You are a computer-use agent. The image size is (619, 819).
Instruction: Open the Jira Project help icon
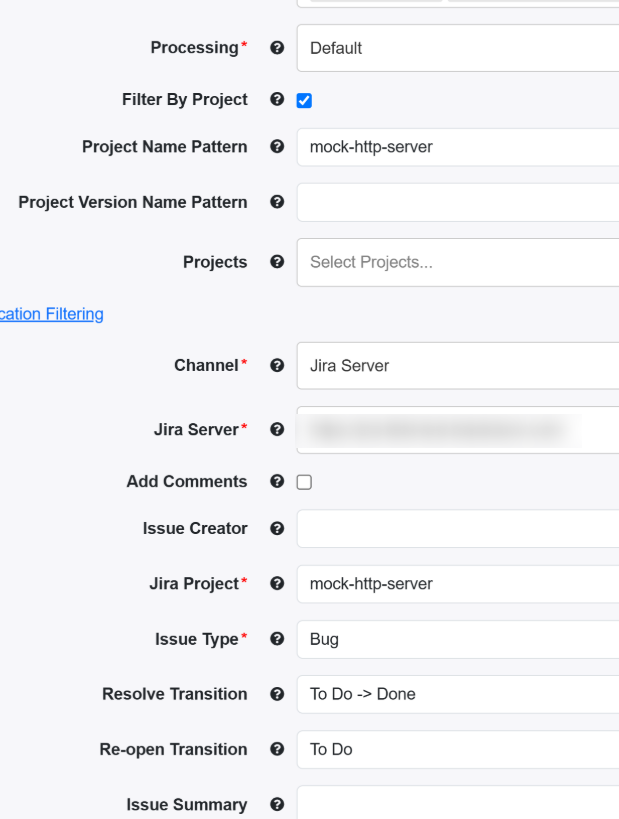(277, 583)
